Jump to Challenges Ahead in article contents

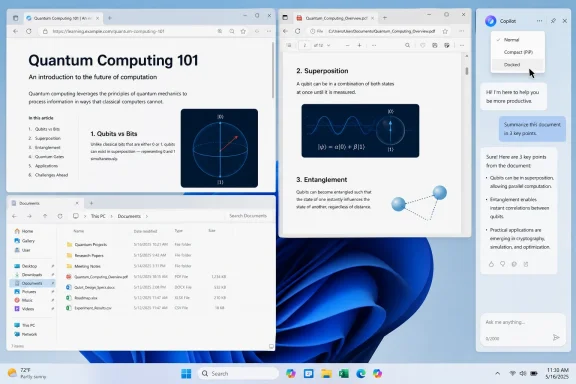[51, 175]
